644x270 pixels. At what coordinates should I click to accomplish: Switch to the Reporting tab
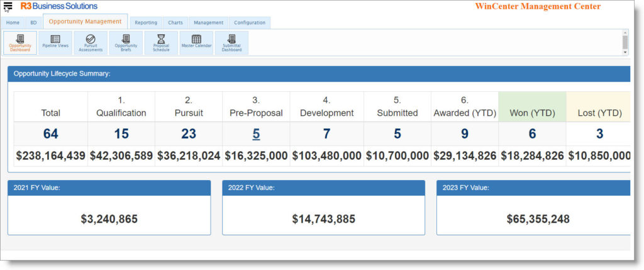(146, 23)
